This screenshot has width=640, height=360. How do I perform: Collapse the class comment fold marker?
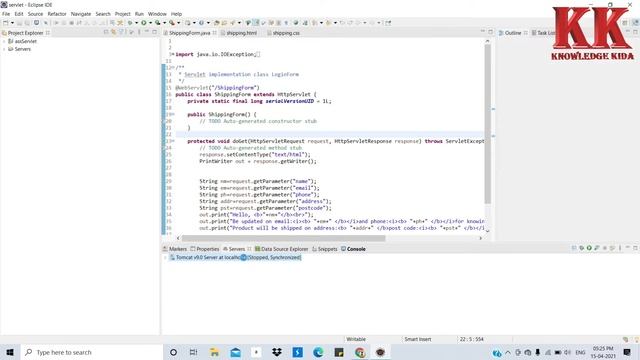[x=173, y=68]
